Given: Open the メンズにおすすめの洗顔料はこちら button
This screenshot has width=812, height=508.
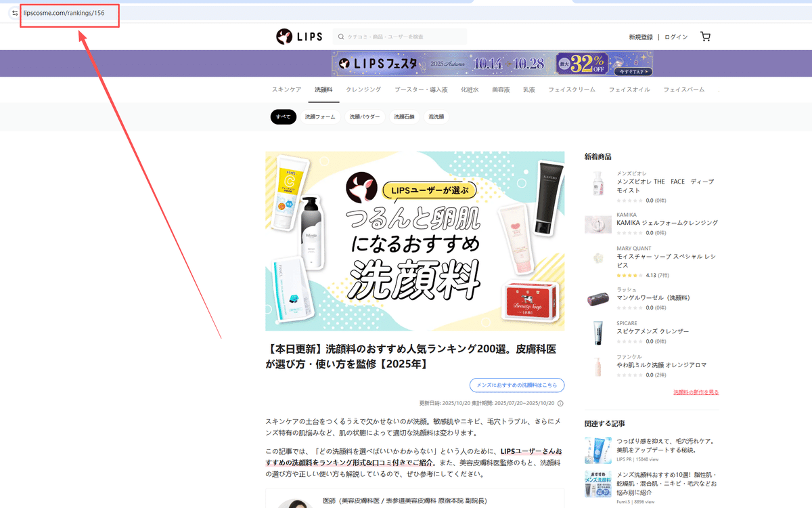Looking at the screenshot, I should point(517,385).
